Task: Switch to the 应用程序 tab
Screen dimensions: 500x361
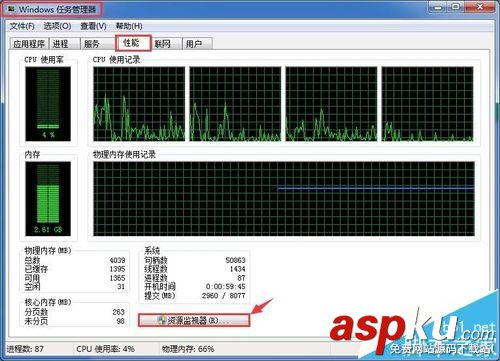Action: click(29, 44)
